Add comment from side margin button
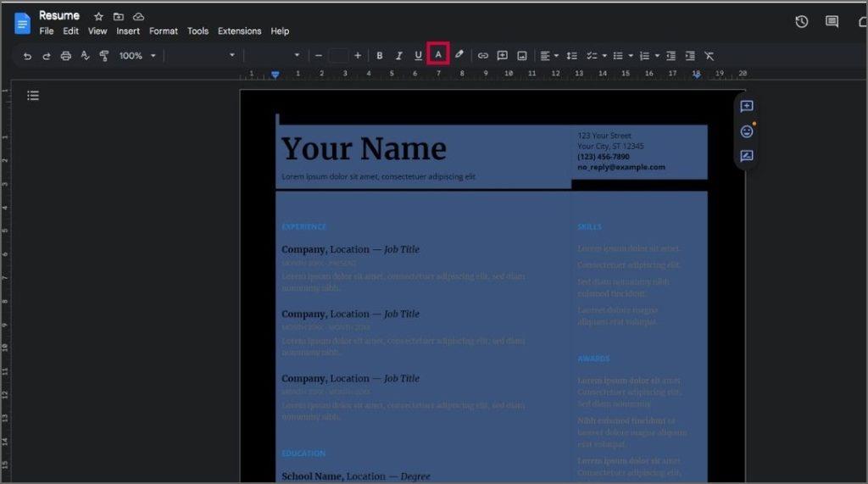 click(x=746, y=106)
